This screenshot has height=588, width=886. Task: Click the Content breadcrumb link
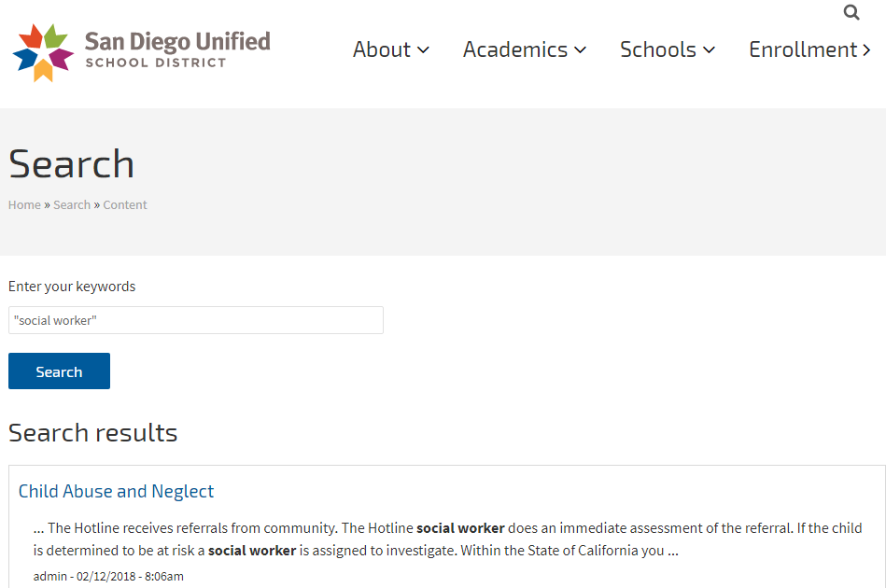coord(125,205)
